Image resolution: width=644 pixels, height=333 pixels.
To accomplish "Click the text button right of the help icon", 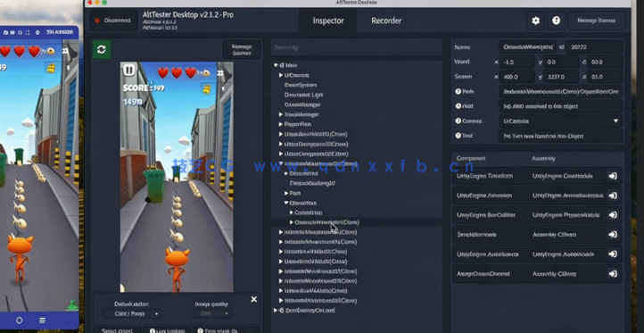I will 596,21.
